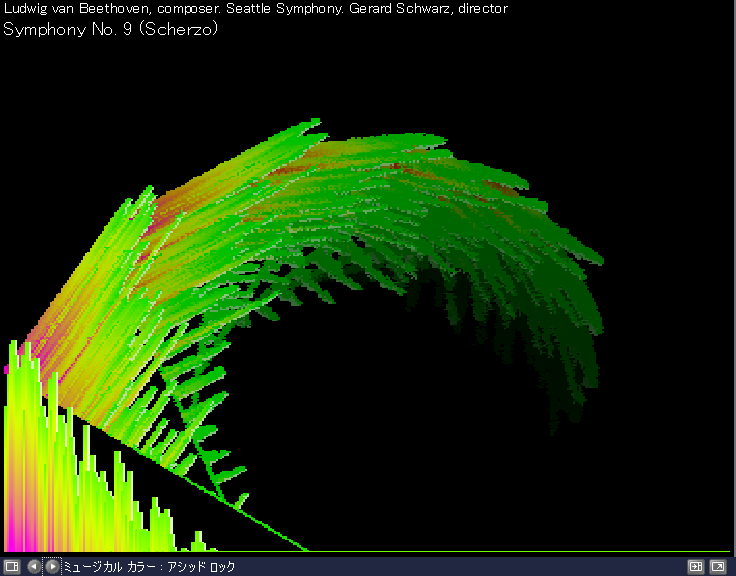
Task: Click the Ludwig van Beethoven composer text
Action: tap(78, 8)
